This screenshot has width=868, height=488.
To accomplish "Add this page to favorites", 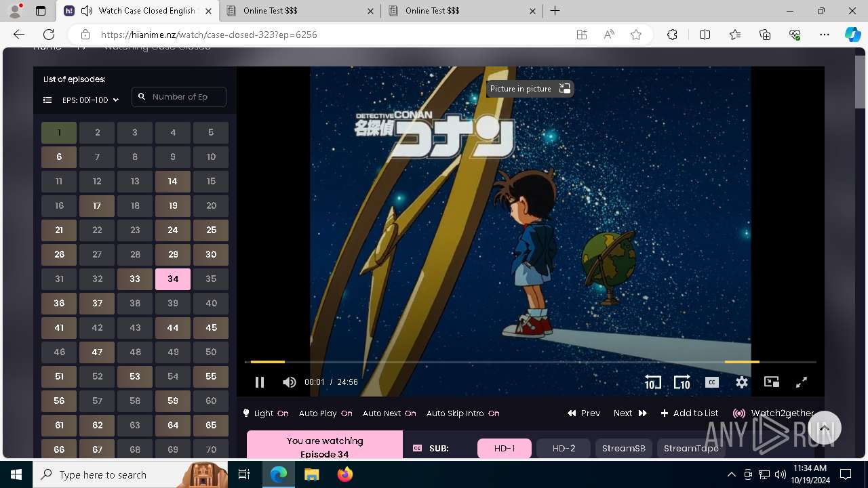I will [636, 35].
